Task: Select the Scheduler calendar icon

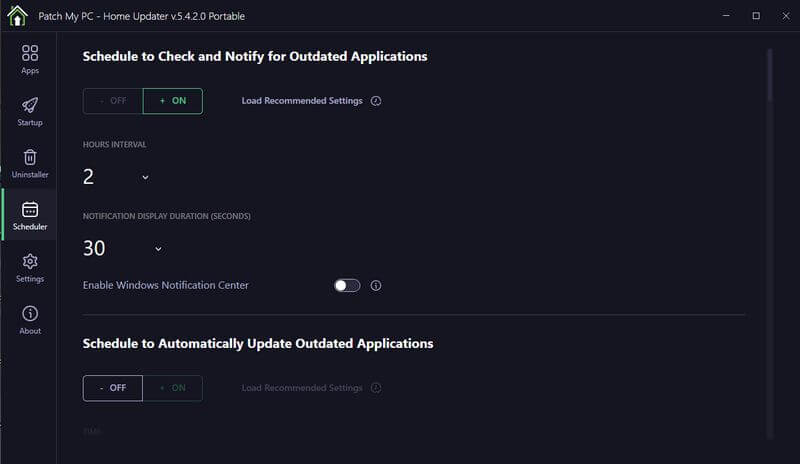Action: pos(30,210)
